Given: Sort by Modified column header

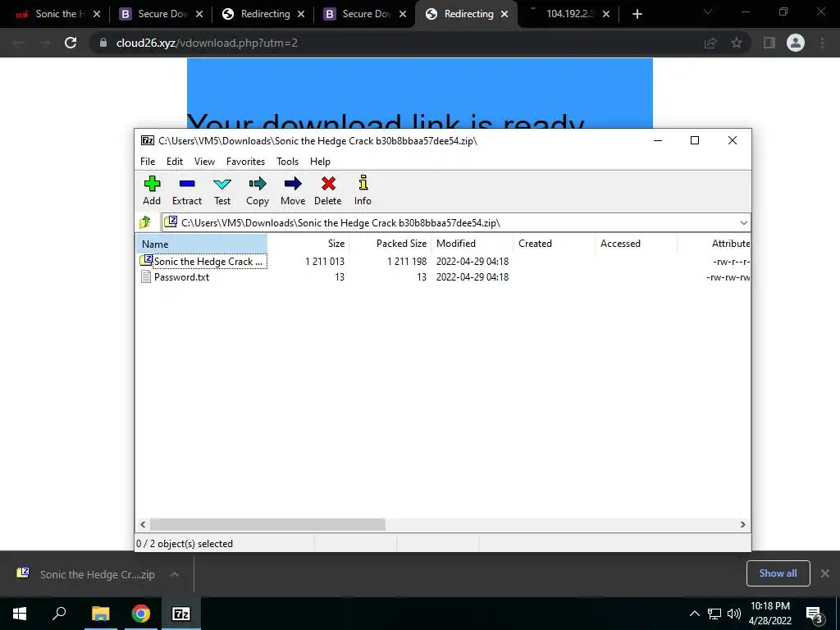Looking at the screenshot, I should 472,244.
